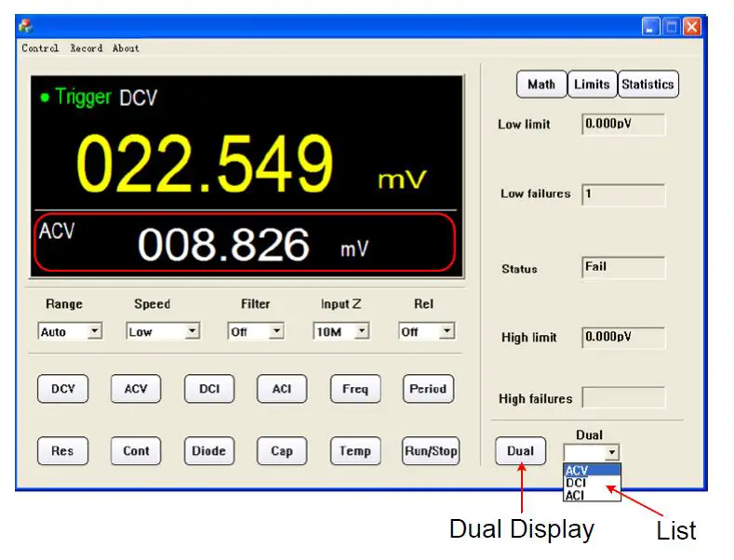Switch to the Math tab
This screenshot has height=560, width=734.
(541, 85)
